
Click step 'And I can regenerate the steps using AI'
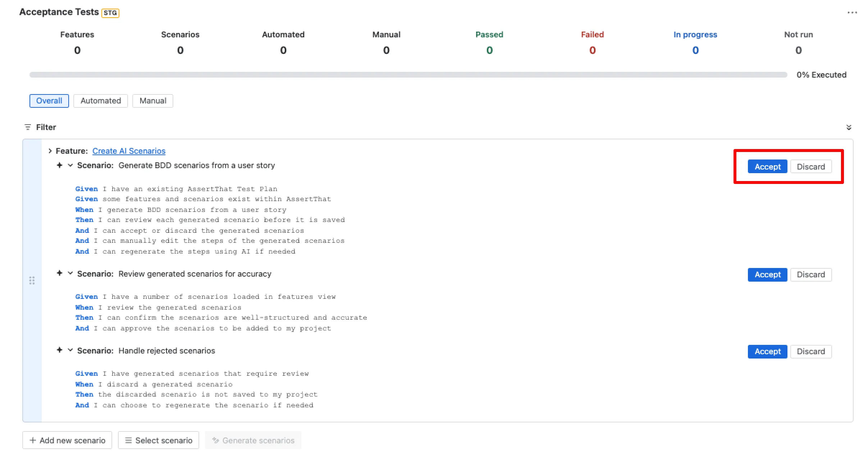[x=185, y=251]
